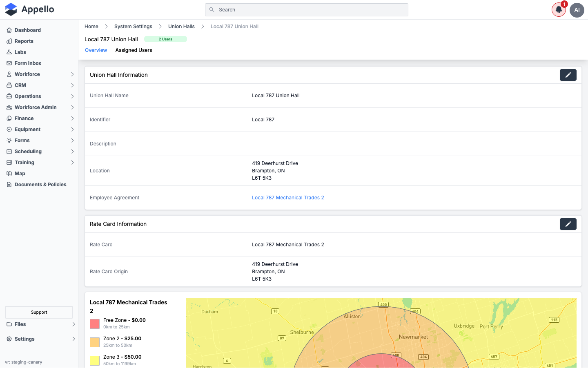Viewport: 588px width, 375px height.
Task: Switch to the Overview tab
Action: (x=96, y=50)
